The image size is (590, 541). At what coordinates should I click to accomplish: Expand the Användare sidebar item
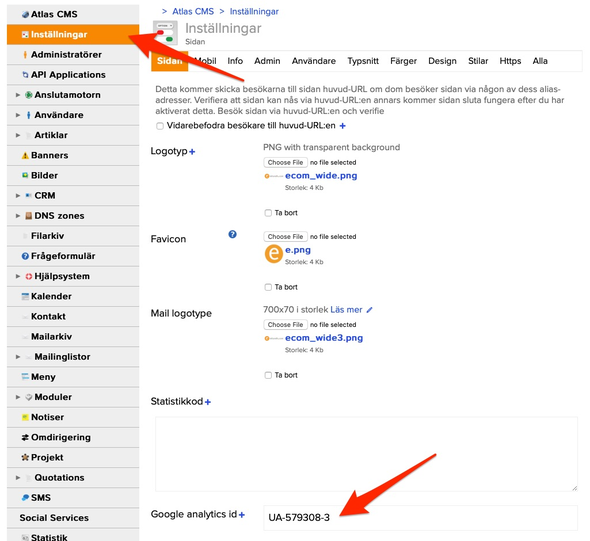(x=18, y=115)
